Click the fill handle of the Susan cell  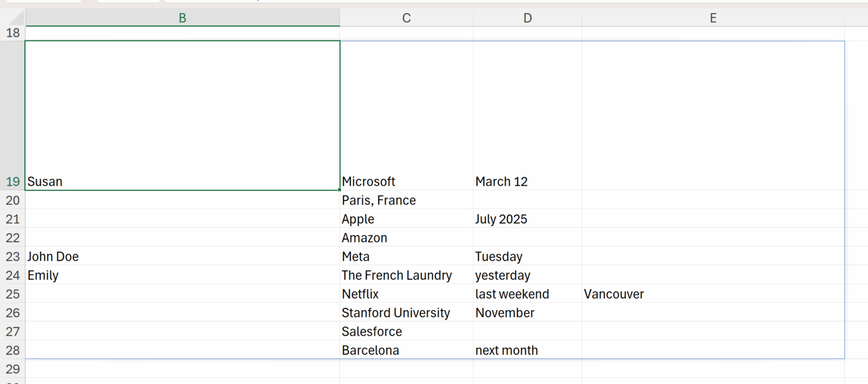(x=340, y=190)
